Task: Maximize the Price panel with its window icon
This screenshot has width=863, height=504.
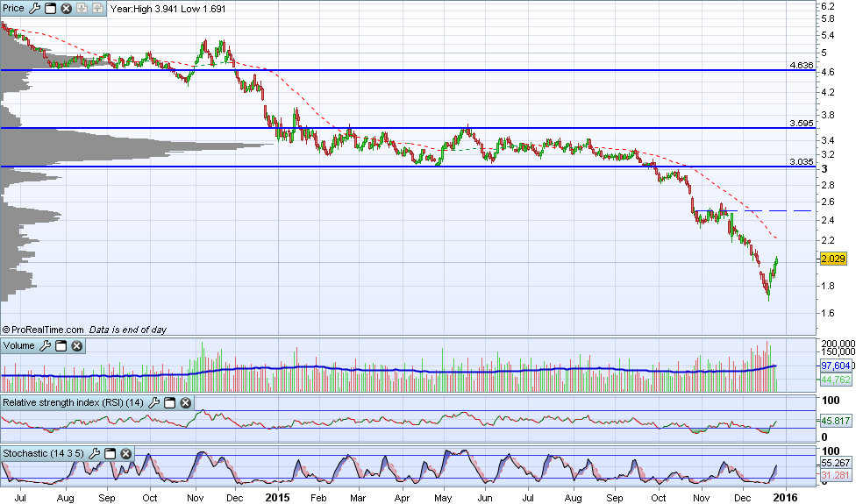Action: click(x=50, y=8)
